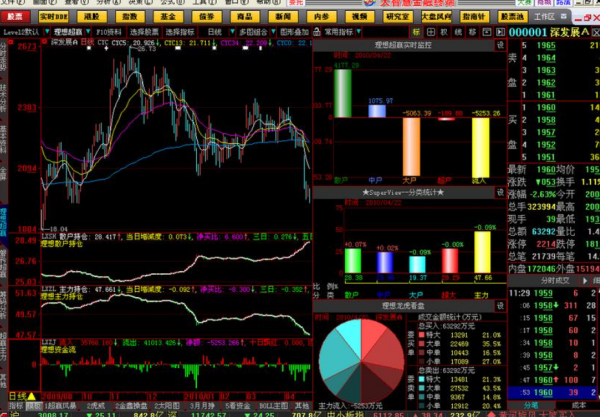Click the green 散户 bar in realtime monitor

(x=343, y=93)
